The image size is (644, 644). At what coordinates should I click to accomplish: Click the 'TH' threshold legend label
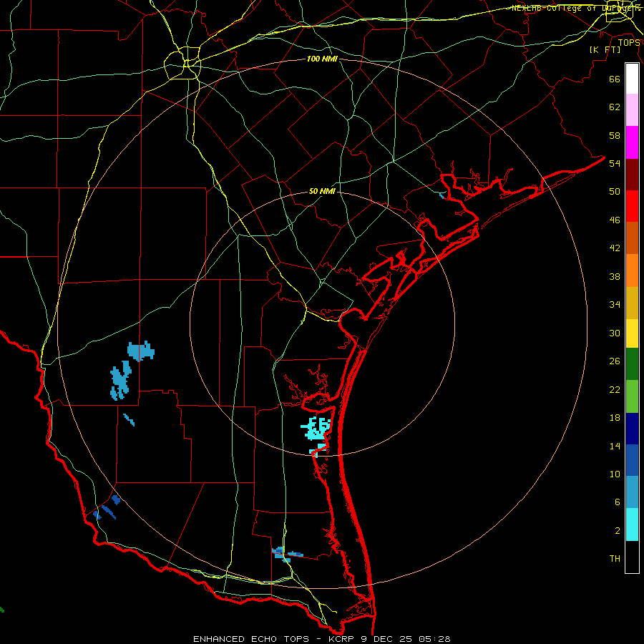tap(615, 559)
